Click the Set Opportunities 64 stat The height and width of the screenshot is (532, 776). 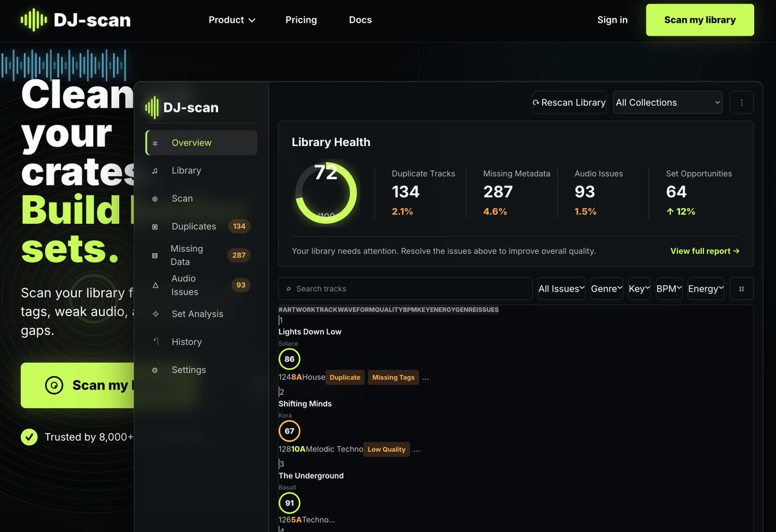tap(699, 193)
